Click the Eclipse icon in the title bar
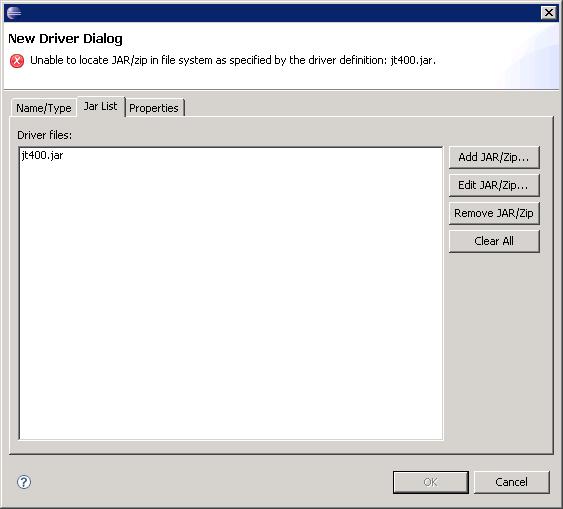Image resolution: width=563 pixels, height=509 pixels. click(x=14, y=13)
